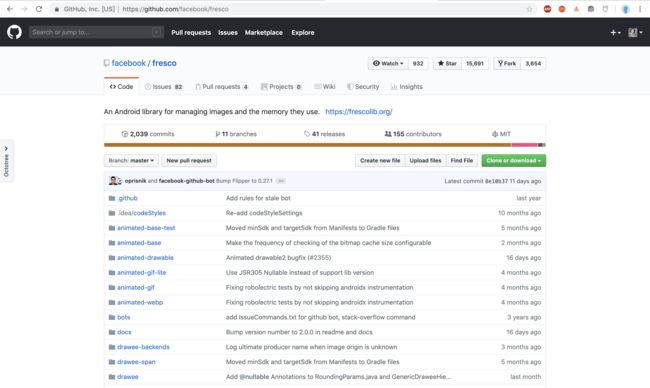Open the user avatar menu

[x=635, y=32]
